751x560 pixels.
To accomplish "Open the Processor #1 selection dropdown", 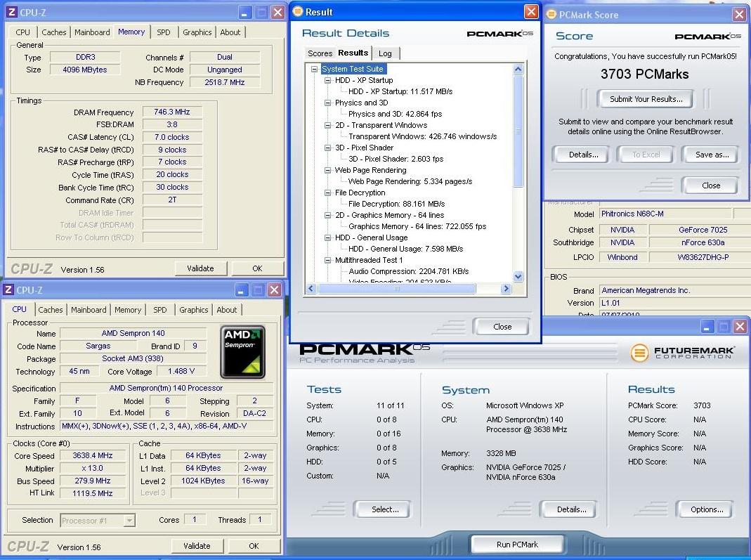I will click(129, 520).
